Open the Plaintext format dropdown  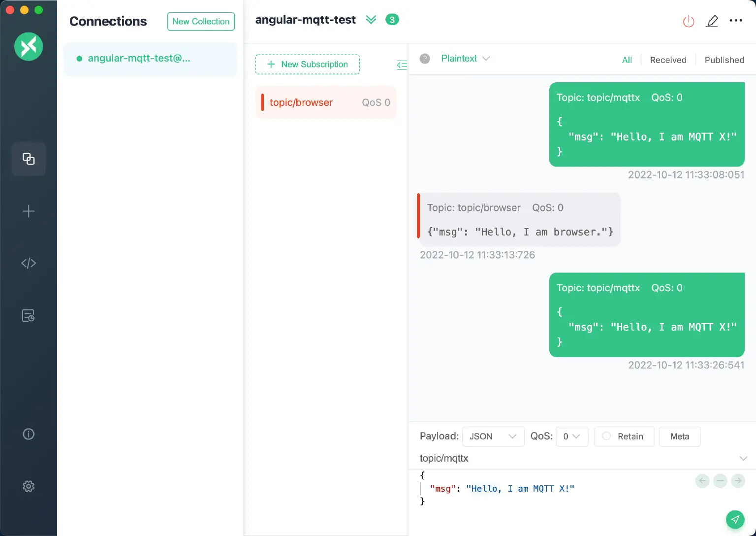point(465,58)
